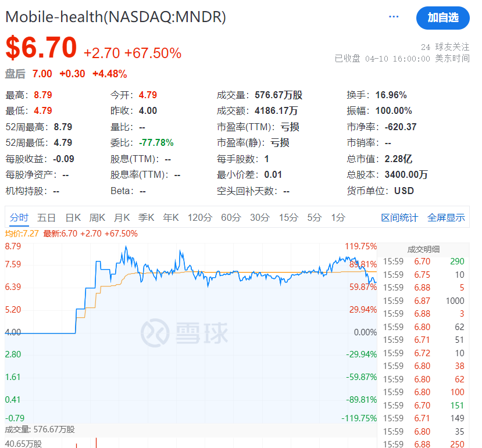
Task: Click the trade row with volume 1000
Action: point(423,301)
